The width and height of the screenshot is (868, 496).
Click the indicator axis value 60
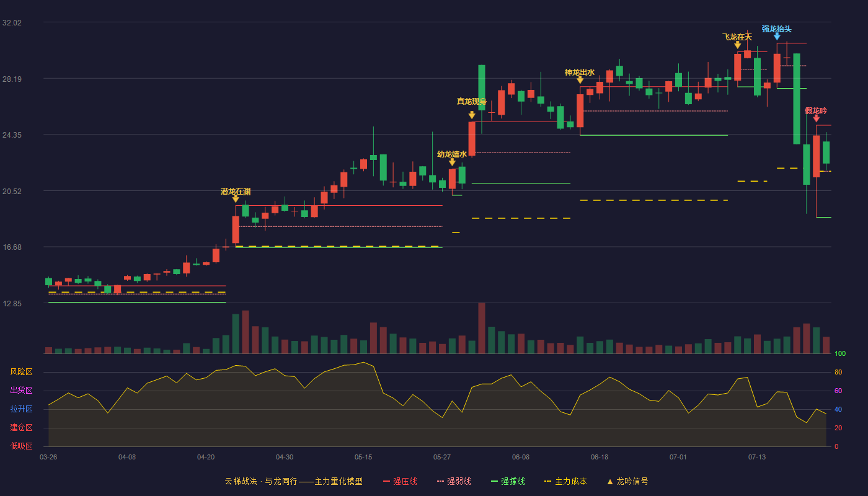click(x=838, y=391)
